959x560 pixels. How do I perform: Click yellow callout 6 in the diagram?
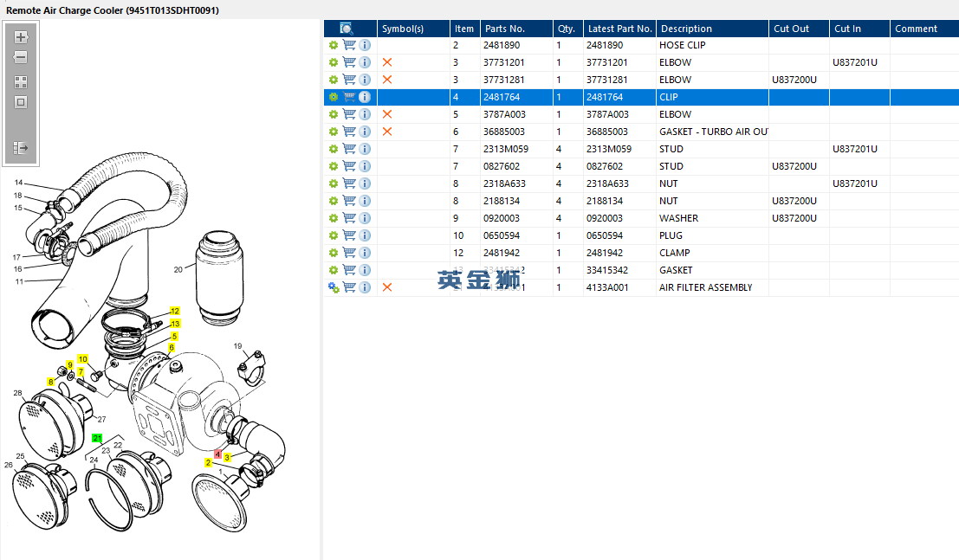tap(172, 347)
